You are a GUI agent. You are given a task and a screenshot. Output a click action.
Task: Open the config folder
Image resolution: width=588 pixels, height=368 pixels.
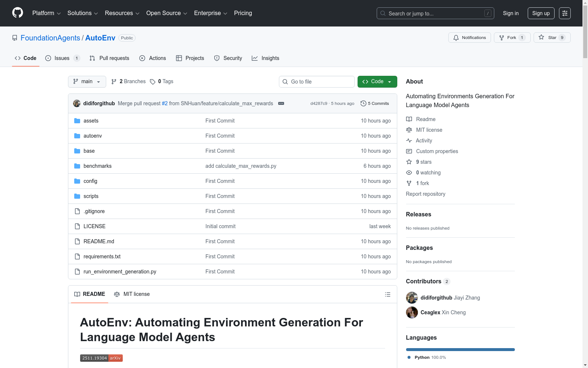[x=90, y=181]
